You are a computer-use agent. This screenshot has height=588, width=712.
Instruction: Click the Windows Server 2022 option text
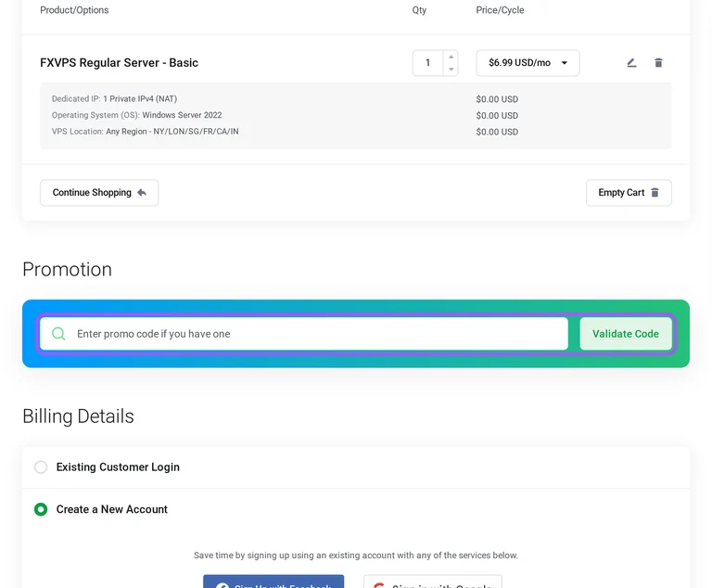[182, 115]
